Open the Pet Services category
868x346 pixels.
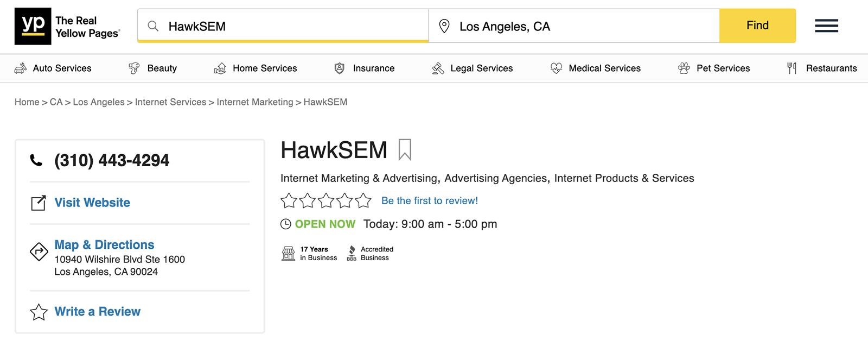(x=713, y=68)
